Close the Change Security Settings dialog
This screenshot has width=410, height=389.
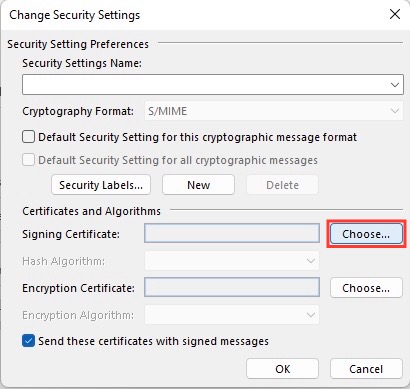pos(395,14)
